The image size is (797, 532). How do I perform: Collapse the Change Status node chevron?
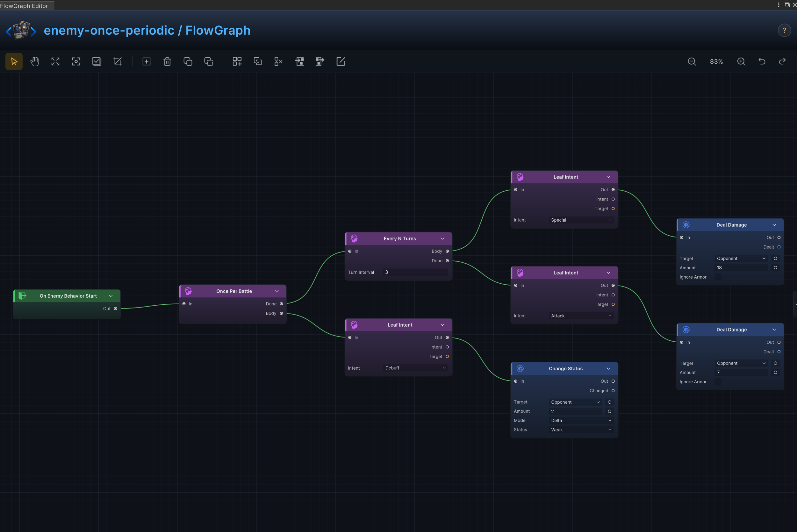[608, 368]
